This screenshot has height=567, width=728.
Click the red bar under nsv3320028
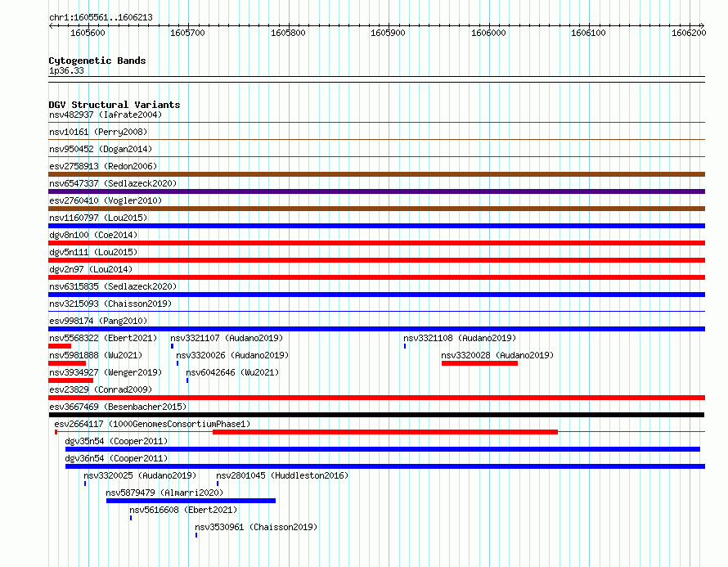(479, 363)
